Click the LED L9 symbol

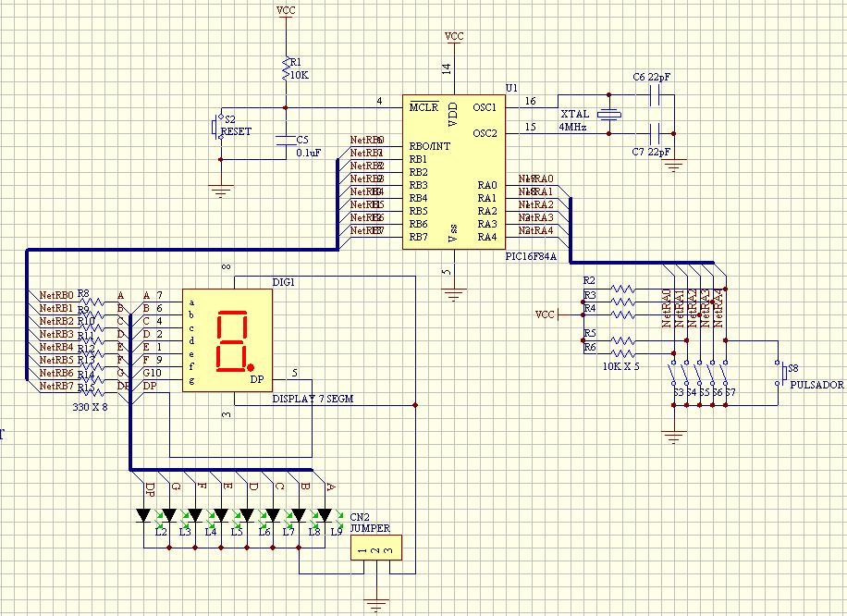point(325,514)
